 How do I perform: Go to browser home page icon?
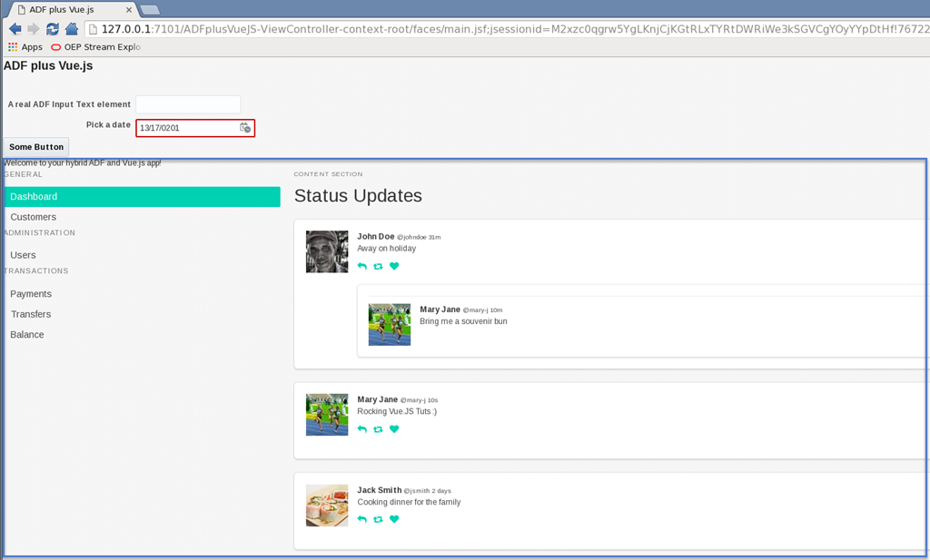point(72,29)
